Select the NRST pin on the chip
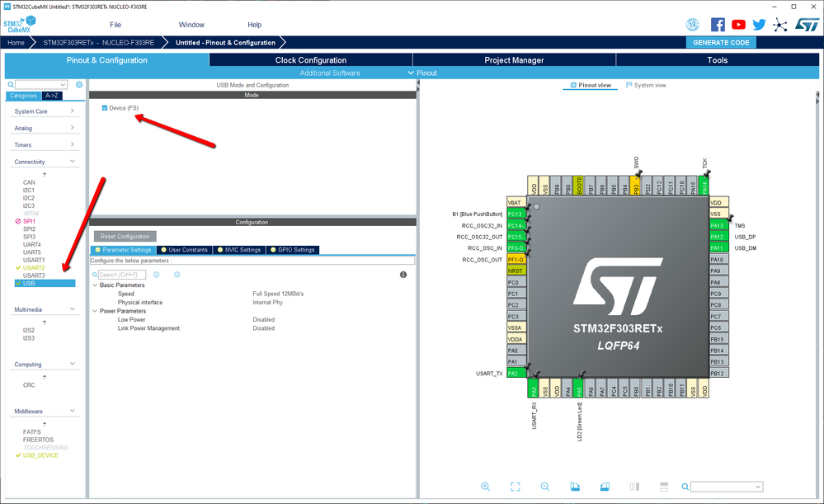824x504 pixels. coord(516,271)
